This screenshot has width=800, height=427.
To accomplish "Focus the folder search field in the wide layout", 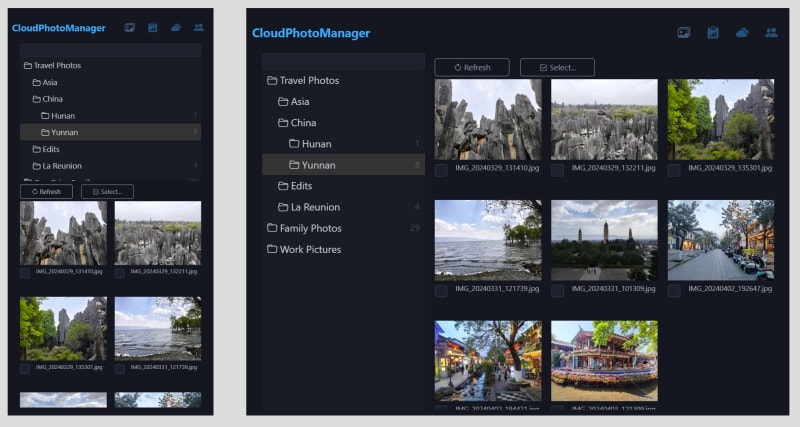I will coord(343,61).
